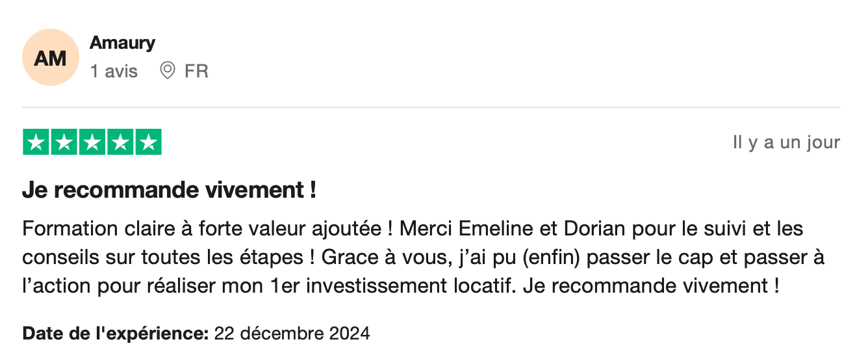Click the "Il y a un jour" timestamp
The height and width of the screenshot is (359, 868).
[x=786, y=142]
